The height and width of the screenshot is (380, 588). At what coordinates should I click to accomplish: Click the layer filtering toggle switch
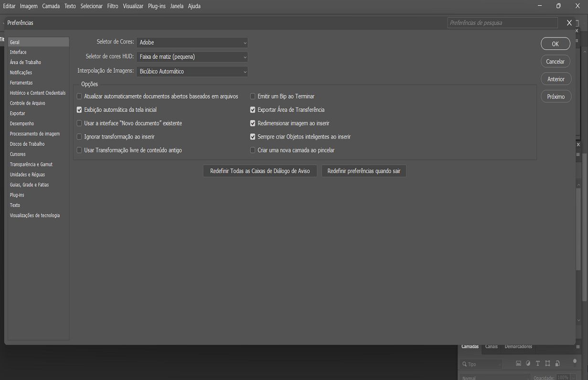(575, 362)
